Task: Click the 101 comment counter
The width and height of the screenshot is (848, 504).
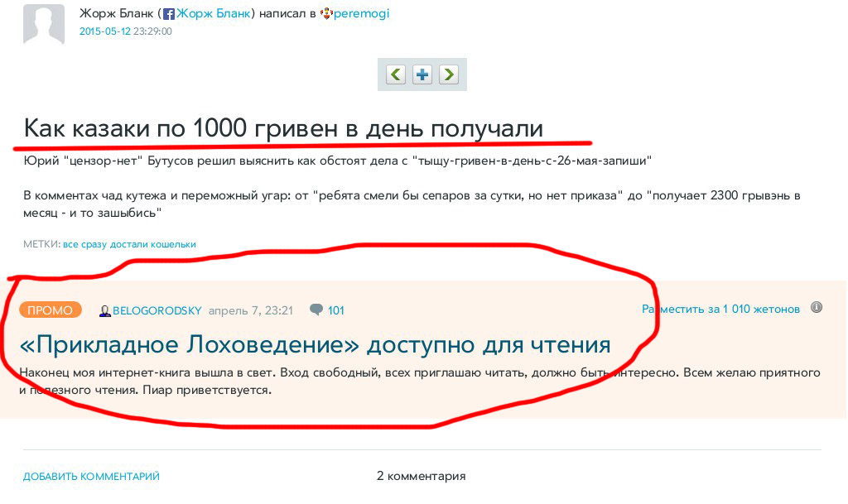Action: tap(335, 310)
